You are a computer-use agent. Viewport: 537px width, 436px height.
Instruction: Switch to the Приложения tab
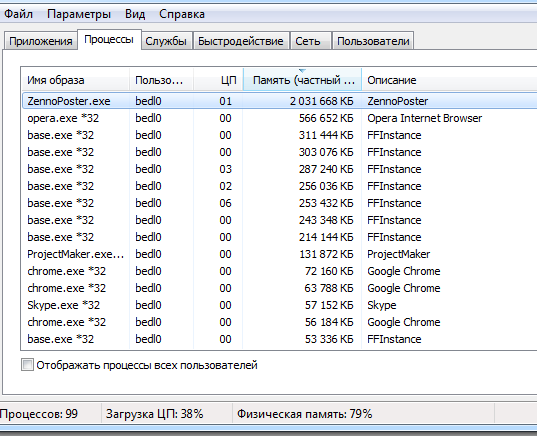tap(40, 41)
